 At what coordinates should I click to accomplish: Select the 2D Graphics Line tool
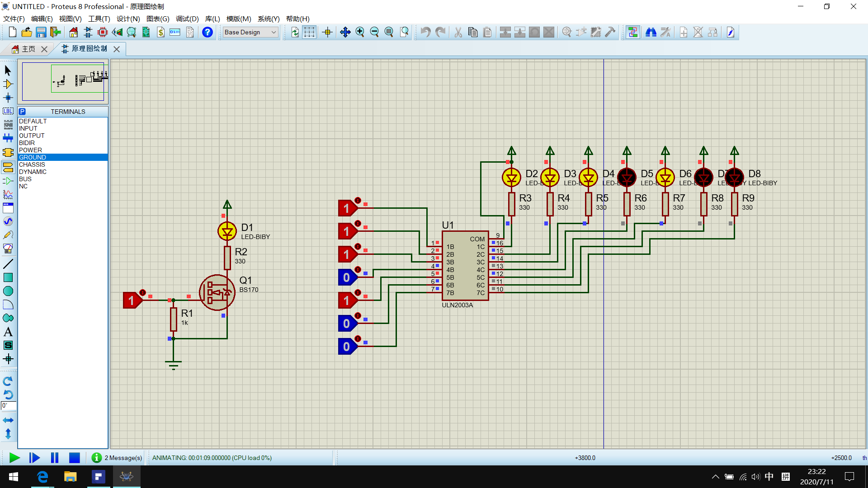pyautogui.click(x=8, y=264)
